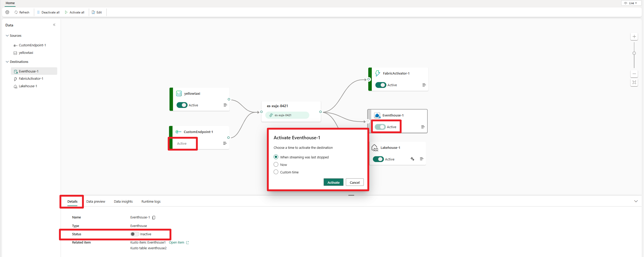Screen dimensions: 644x257
Task: Open the FabricActivator-1 node menu icon
Action: coord(424,85)
